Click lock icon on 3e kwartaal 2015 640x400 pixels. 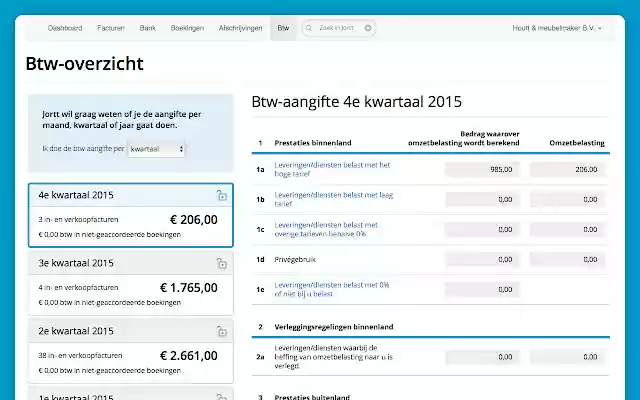pos(221,264)
